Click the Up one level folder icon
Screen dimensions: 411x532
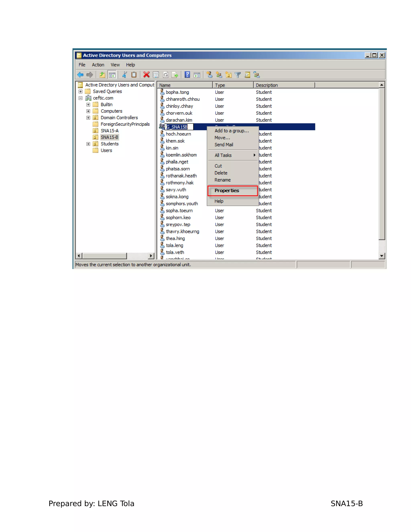coord(103,75)
